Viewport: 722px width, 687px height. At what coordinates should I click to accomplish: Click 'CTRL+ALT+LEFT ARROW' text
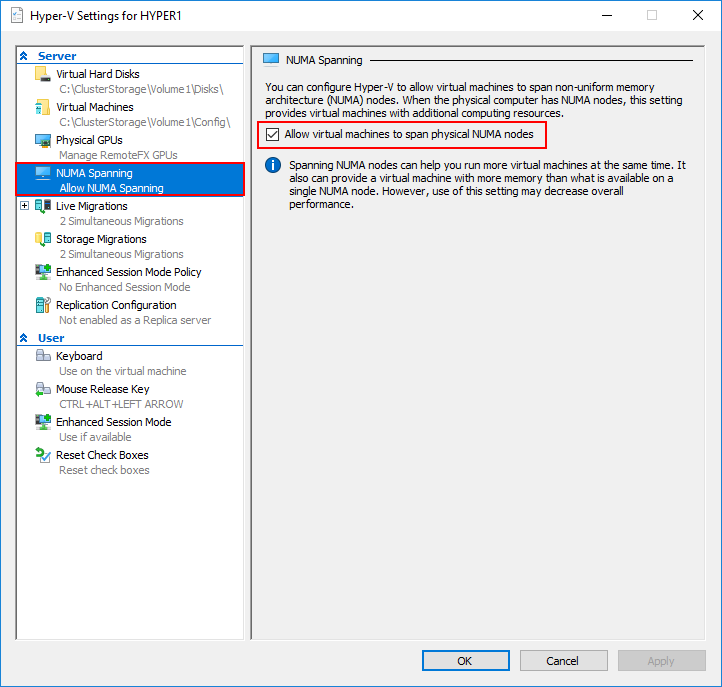(121, 404)
